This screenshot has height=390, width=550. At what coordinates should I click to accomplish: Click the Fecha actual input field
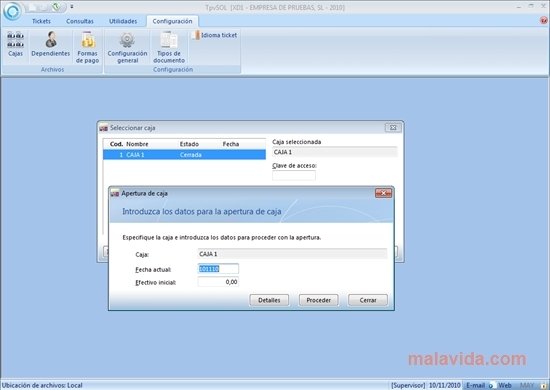pyautogui.click(x=218, y=269)
